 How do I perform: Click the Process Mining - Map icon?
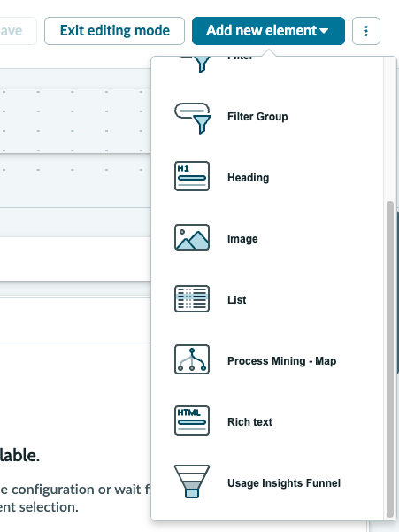192,359
